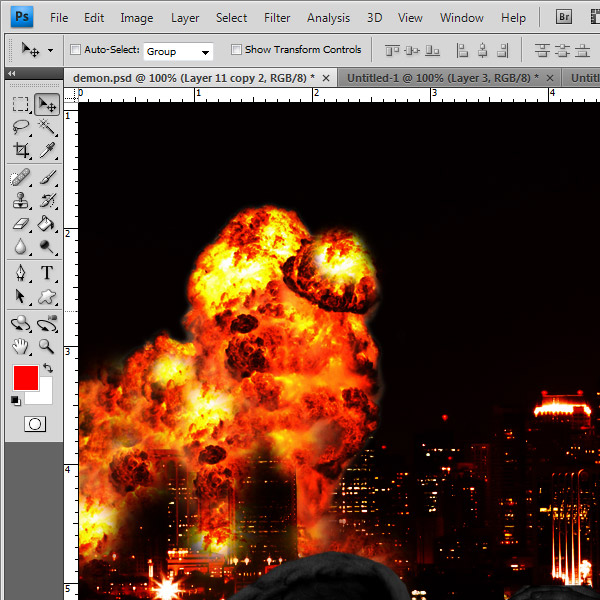This screenshot has width=600, height=600.
Task: Open the Window menu
Action: point(461,18)
